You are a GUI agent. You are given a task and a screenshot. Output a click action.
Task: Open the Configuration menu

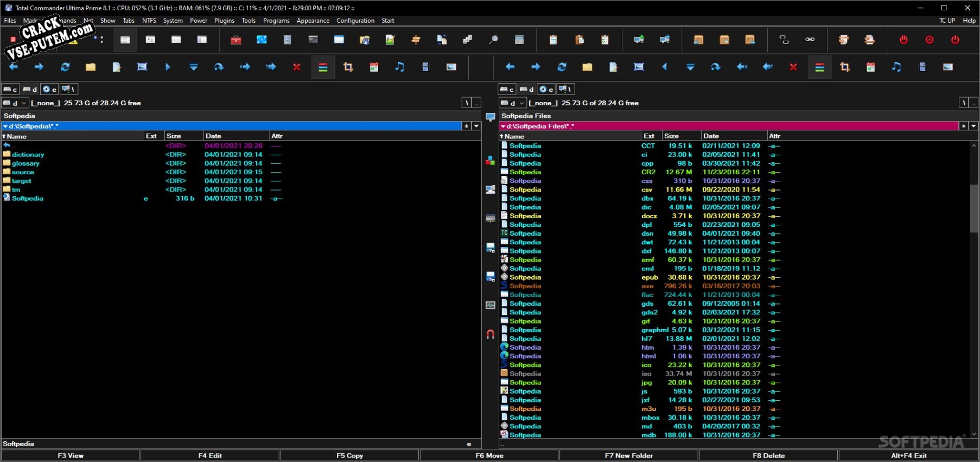click(355, 21)
